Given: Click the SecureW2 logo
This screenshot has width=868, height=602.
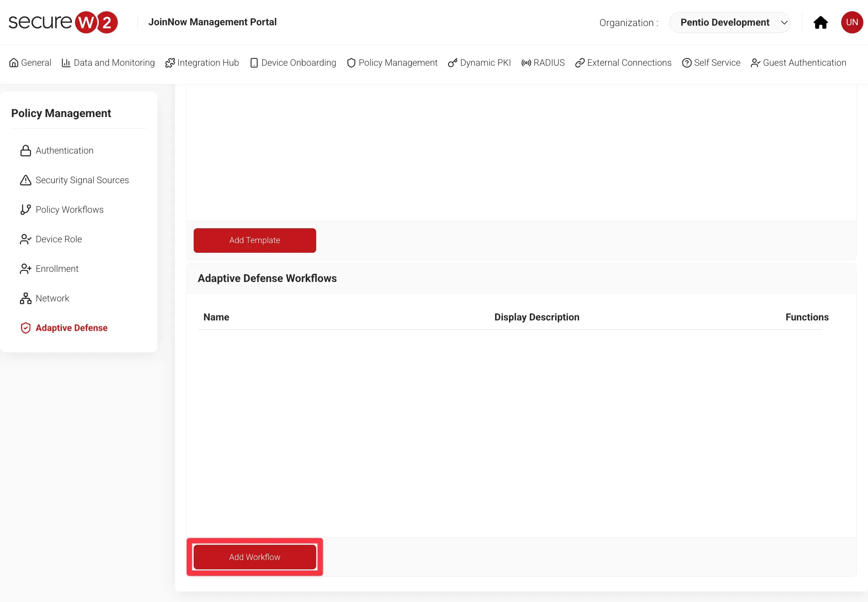Looking at the screenshot, I should pyautogui.click(x=63, y=22).
